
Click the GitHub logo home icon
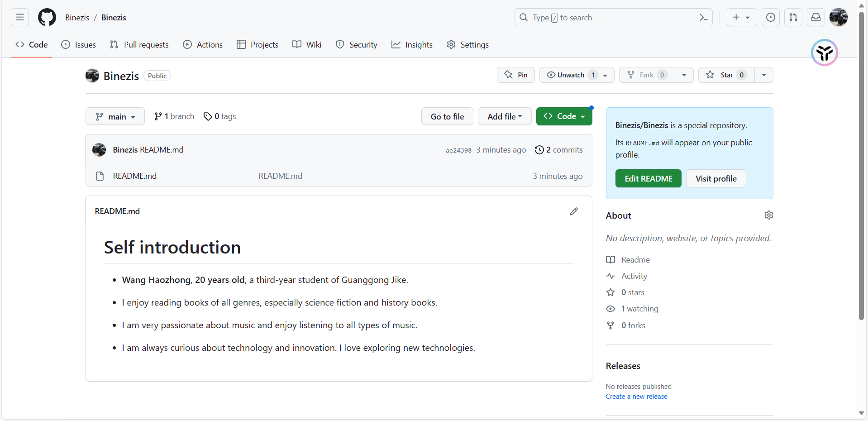[x=47, y=18]
